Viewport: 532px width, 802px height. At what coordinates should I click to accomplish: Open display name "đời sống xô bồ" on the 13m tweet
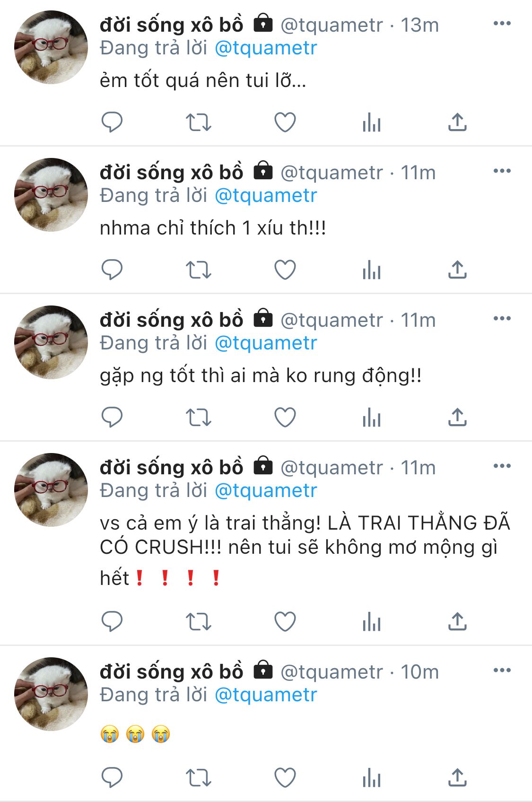[171, 25]
